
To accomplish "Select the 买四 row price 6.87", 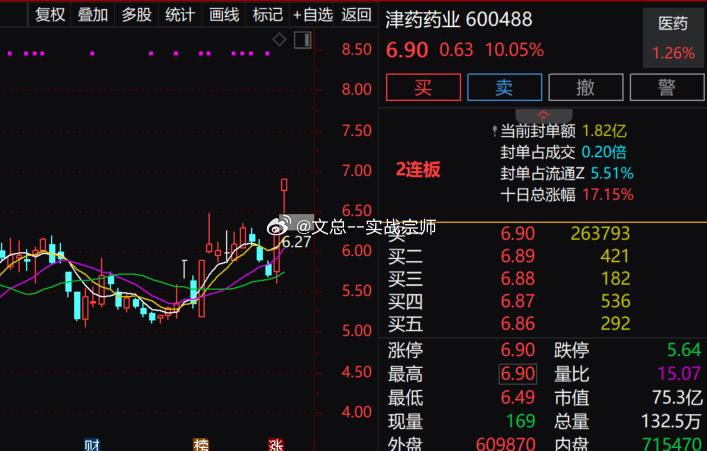I will 518,301.
